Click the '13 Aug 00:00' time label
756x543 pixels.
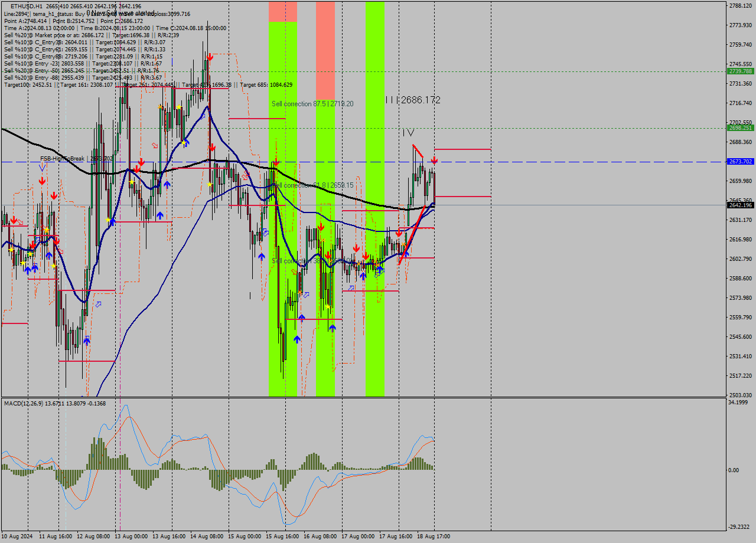[131, 537]
